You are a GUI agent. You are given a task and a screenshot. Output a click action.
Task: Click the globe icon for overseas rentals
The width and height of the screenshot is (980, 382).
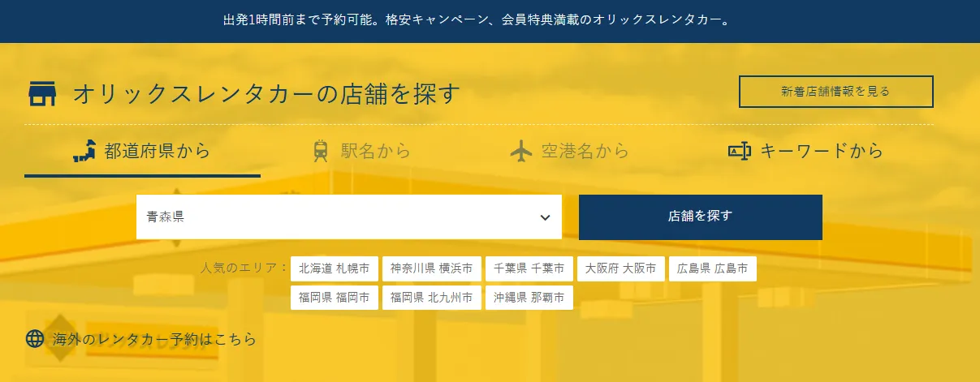pos(35,338)
